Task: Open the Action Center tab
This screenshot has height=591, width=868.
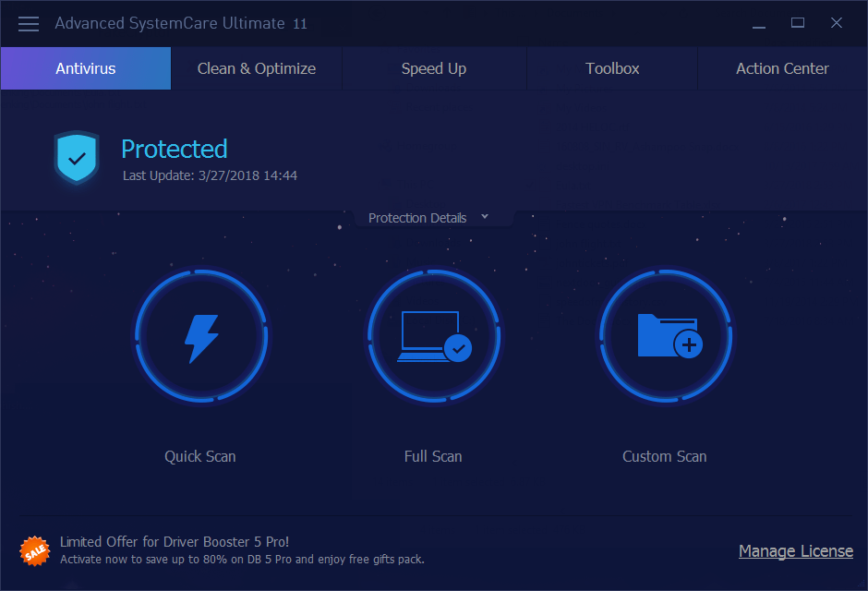Action: pos(782,68)
